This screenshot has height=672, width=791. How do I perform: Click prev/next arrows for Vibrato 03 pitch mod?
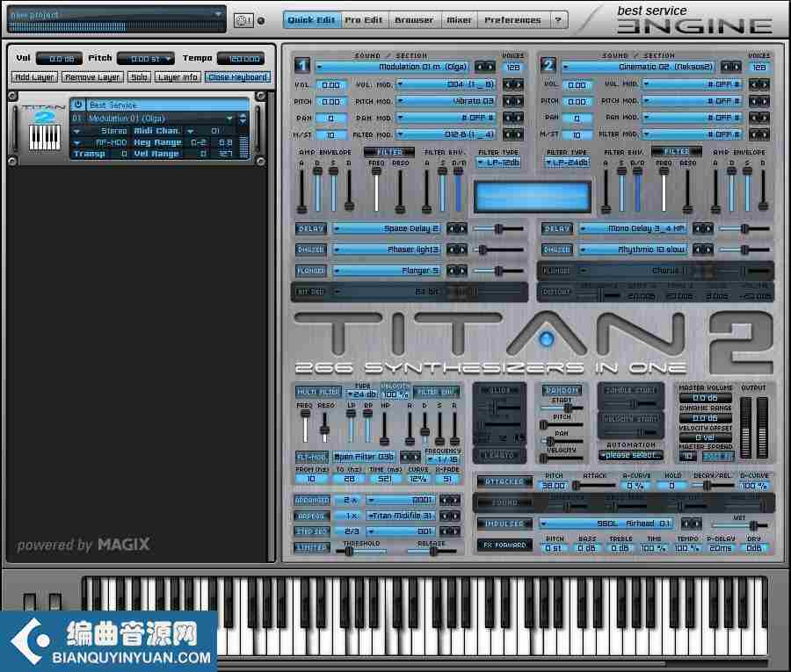513,101
